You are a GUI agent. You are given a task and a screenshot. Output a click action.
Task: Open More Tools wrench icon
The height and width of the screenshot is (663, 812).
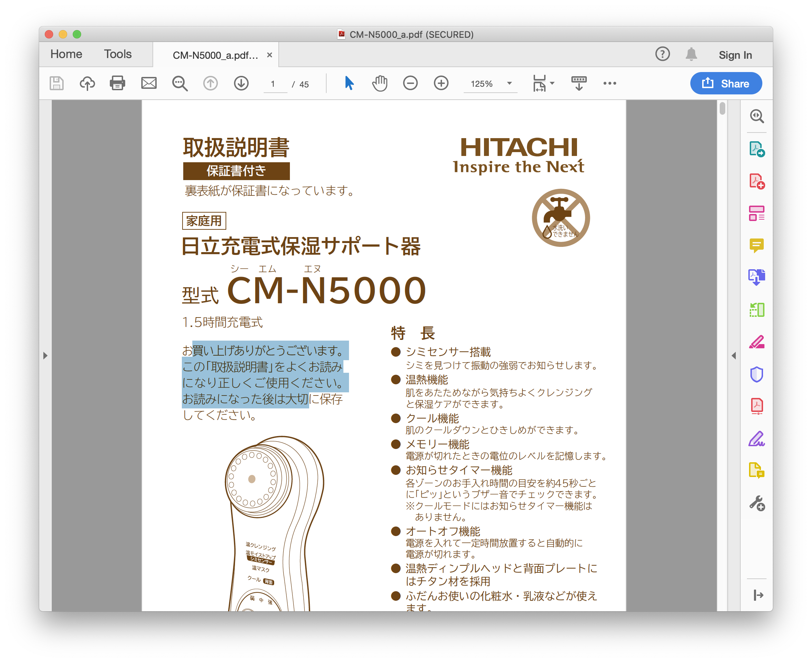[x=757, y=503]
